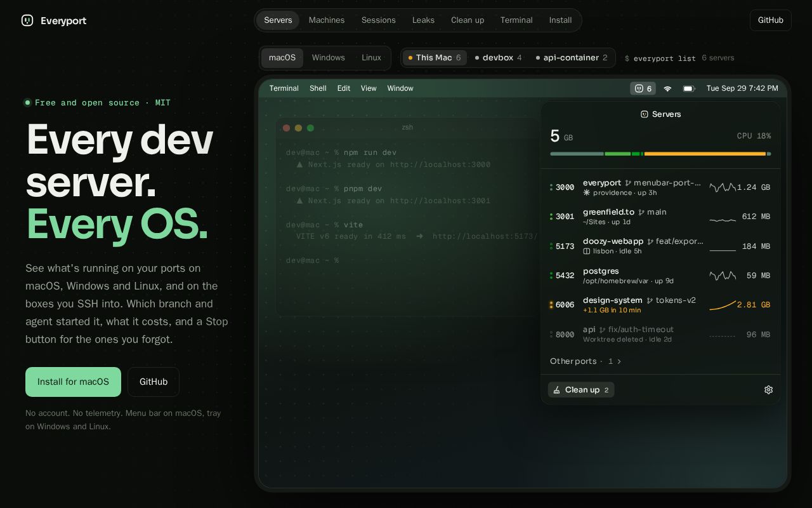Screen dimensions: 812x508
Task: Open settings with the gear icon
Action: (x=768, y=390)
